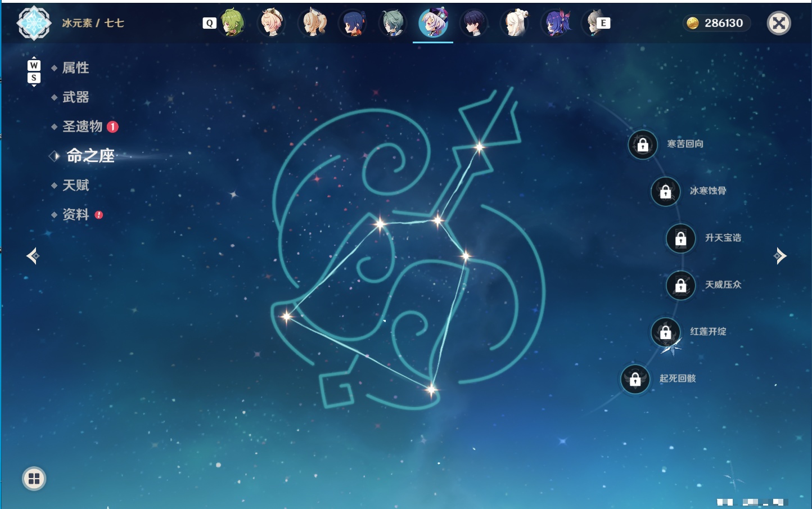The image size is (812, 509).
Task: Click the E key shortcut hint
Action: [x=603, y=23]
